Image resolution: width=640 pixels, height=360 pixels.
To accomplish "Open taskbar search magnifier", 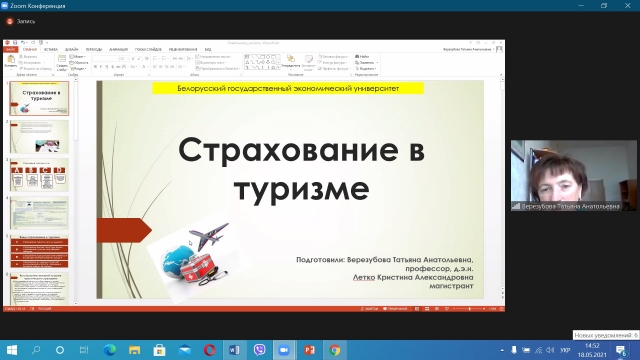I will tap(36, 350).
